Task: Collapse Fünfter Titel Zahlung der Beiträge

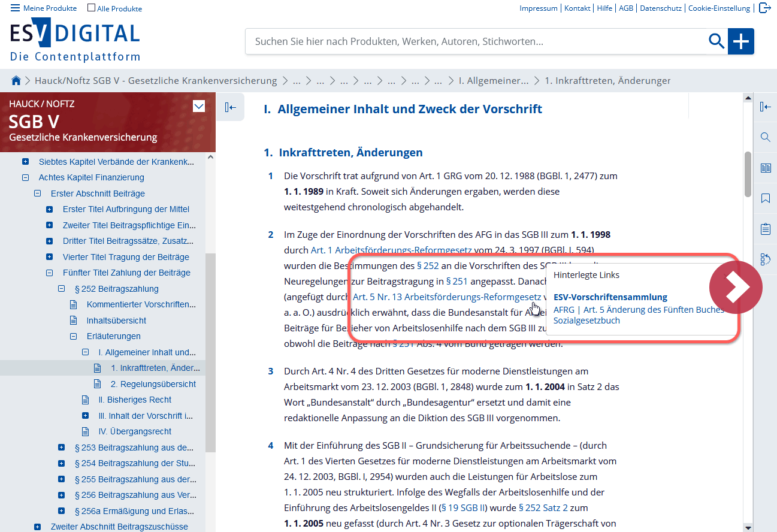Action: pos(49,273)
